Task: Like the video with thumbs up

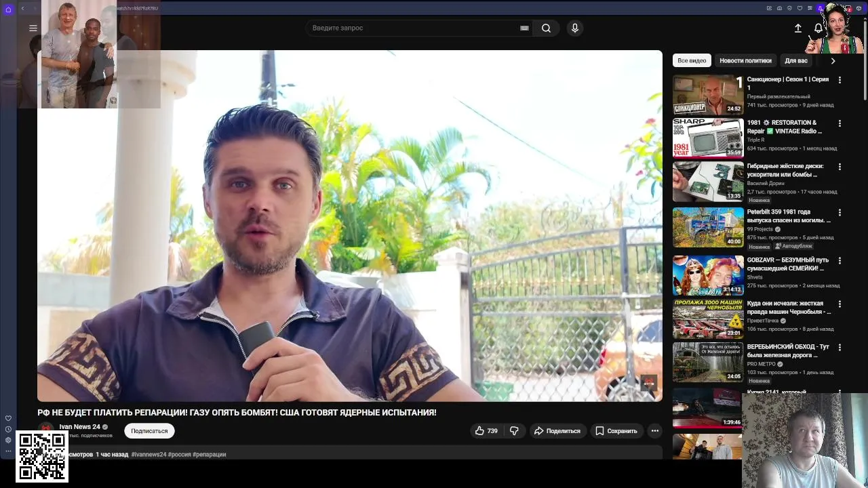Action: tap(487, 430)
